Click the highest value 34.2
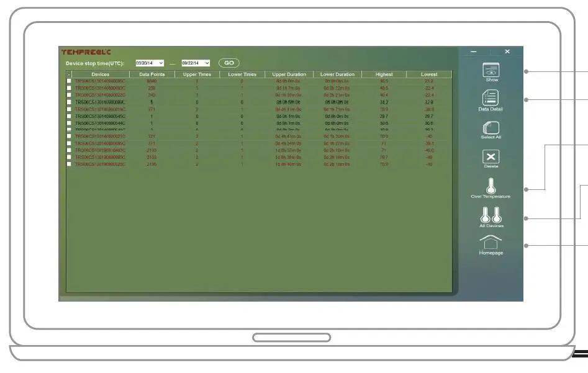This screenshot has height=373, width=588. (384, 102)
